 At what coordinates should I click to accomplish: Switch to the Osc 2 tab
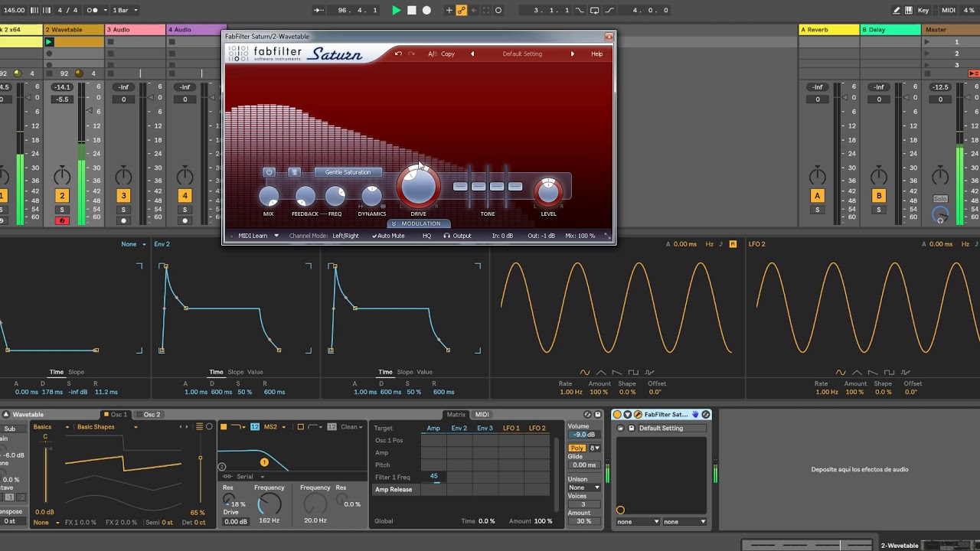pos(149,415)
